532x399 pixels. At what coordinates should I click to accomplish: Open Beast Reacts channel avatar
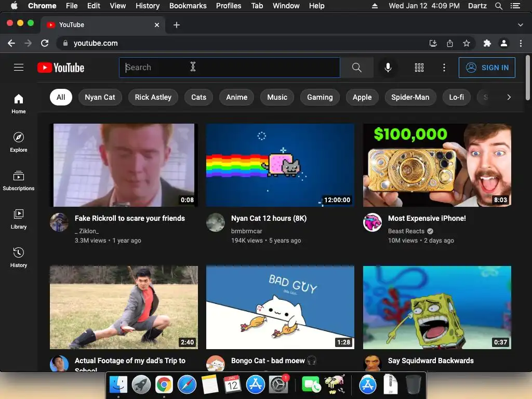tap(373, 222)
